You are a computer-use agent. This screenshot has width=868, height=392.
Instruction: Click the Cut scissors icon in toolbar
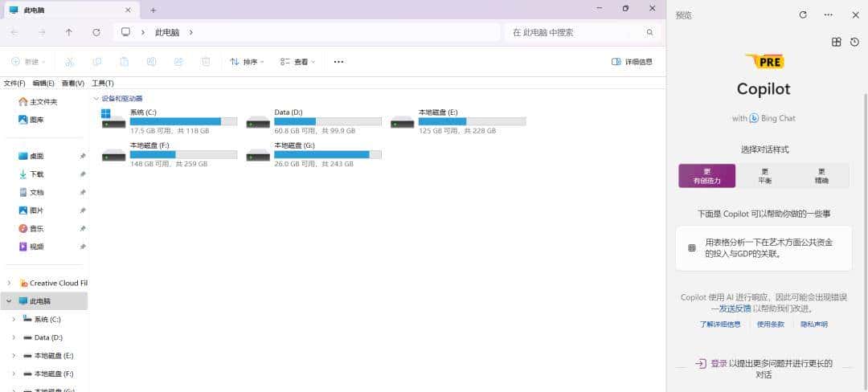pyautogui.click(x=70, y=62)
